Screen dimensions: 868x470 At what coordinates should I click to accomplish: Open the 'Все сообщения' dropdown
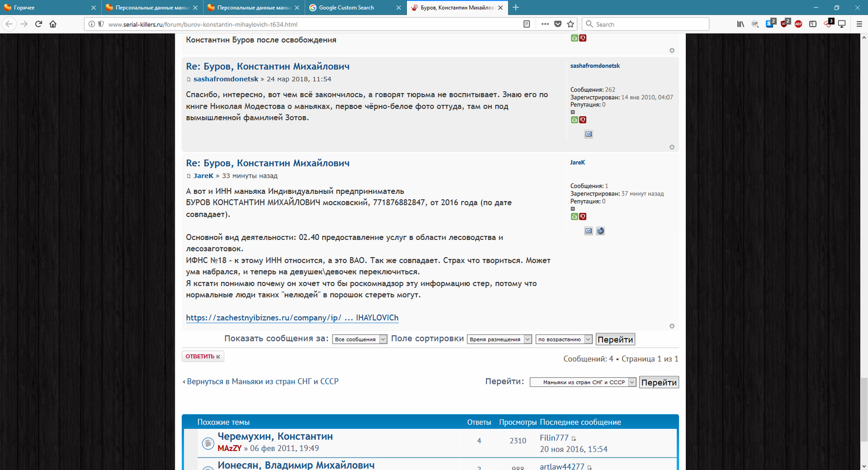(x=360, y=339)
